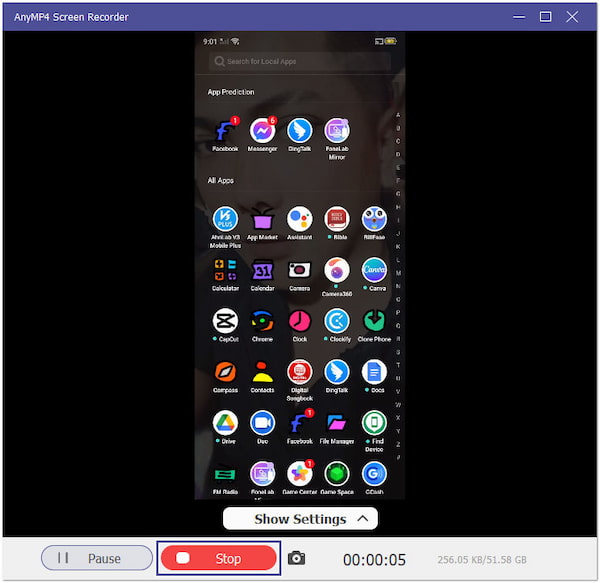
Task: Open the owl icon app beside Bible
Action: click(x=374, y=219)
